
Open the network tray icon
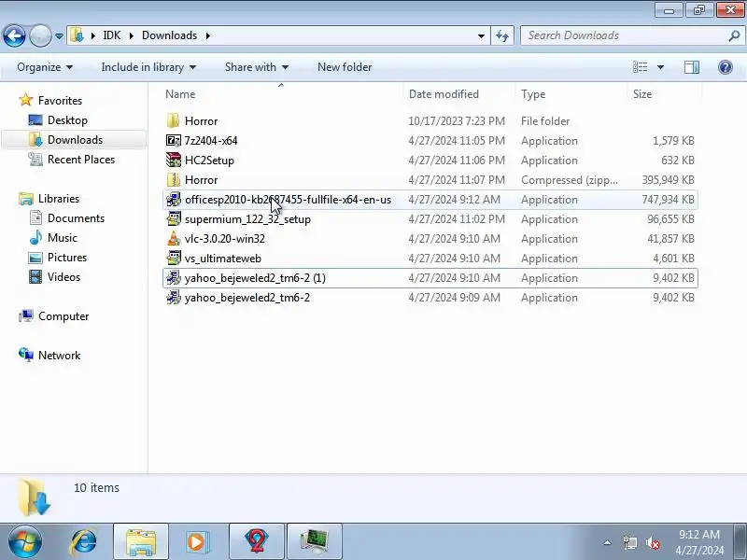click(629, 542)
